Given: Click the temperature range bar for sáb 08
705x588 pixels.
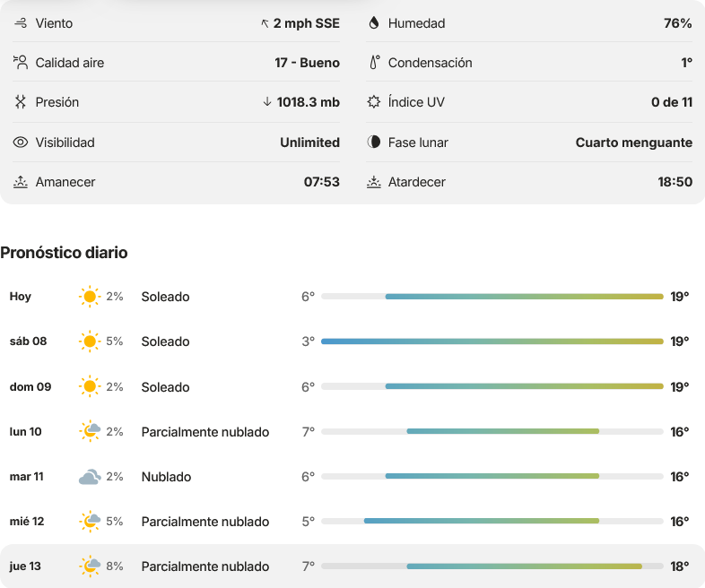Looking at the screenshot, I should point(492,342).
